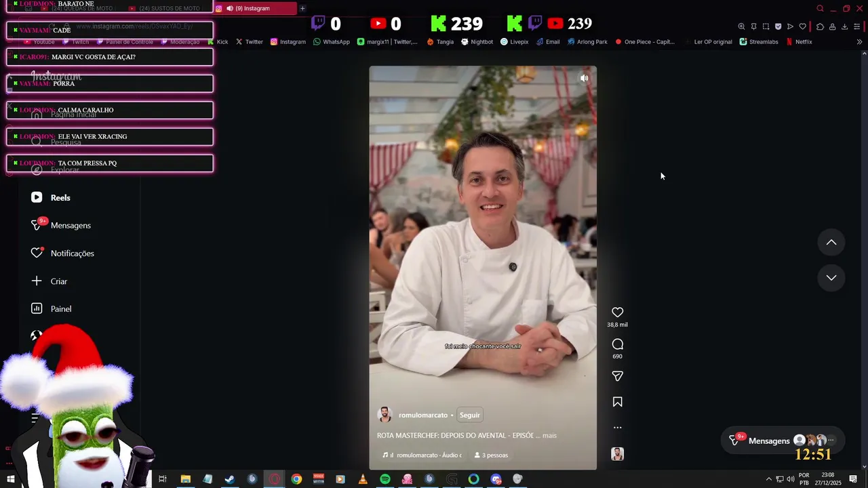
Task: Open the Streamlabs bookmark
Action: (x=759, y=41)
